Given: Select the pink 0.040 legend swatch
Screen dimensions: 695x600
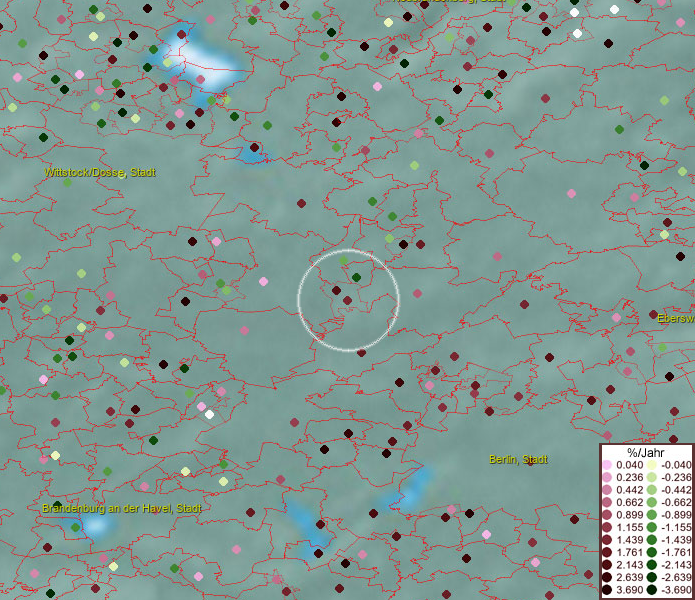Looking at the screenshot, I should 607,465.
